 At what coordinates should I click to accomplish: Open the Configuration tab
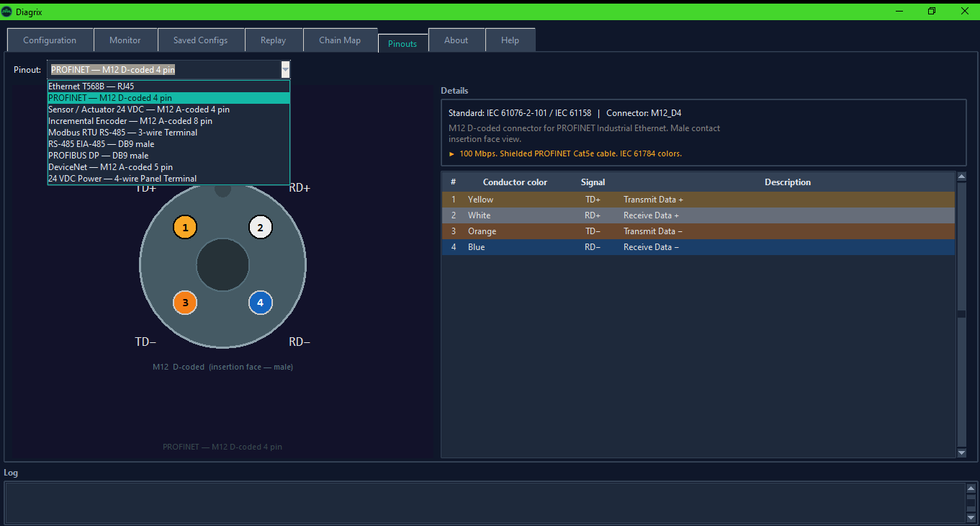click(50, 40)
